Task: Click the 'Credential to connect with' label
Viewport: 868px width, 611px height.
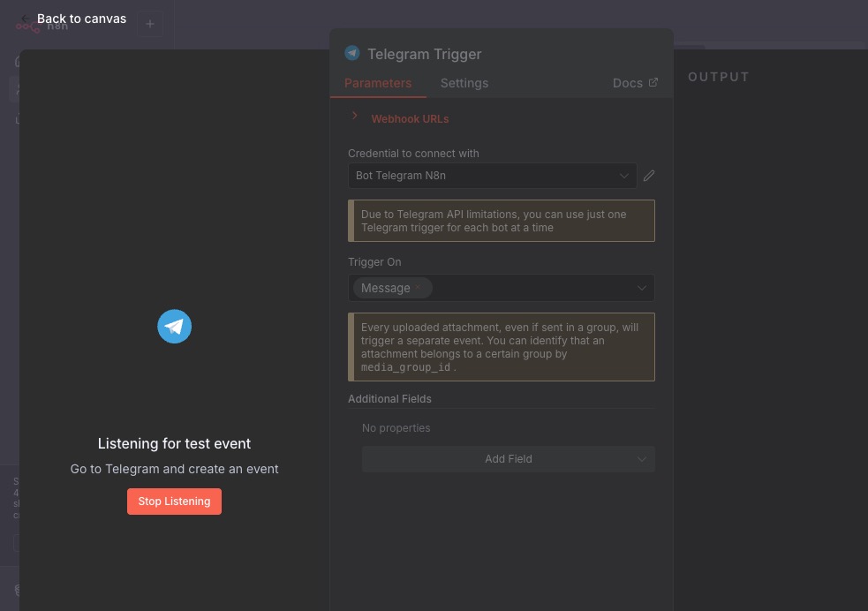Action: pos(413,154)
